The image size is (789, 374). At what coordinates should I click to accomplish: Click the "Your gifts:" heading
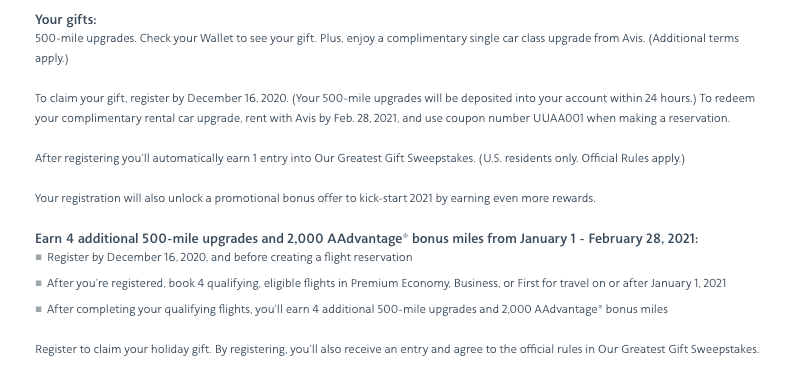coord(65,20)
